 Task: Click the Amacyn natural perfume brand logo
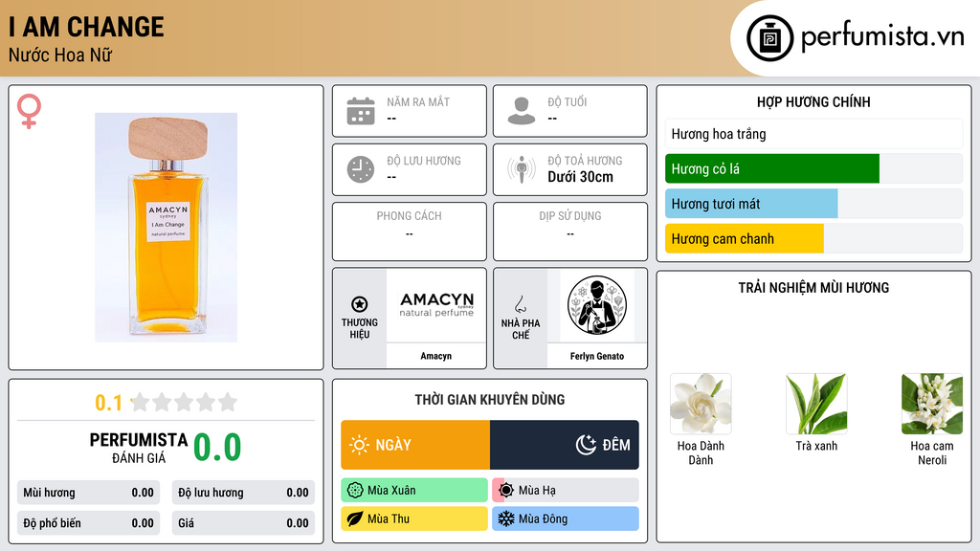(x=436, y=305)
